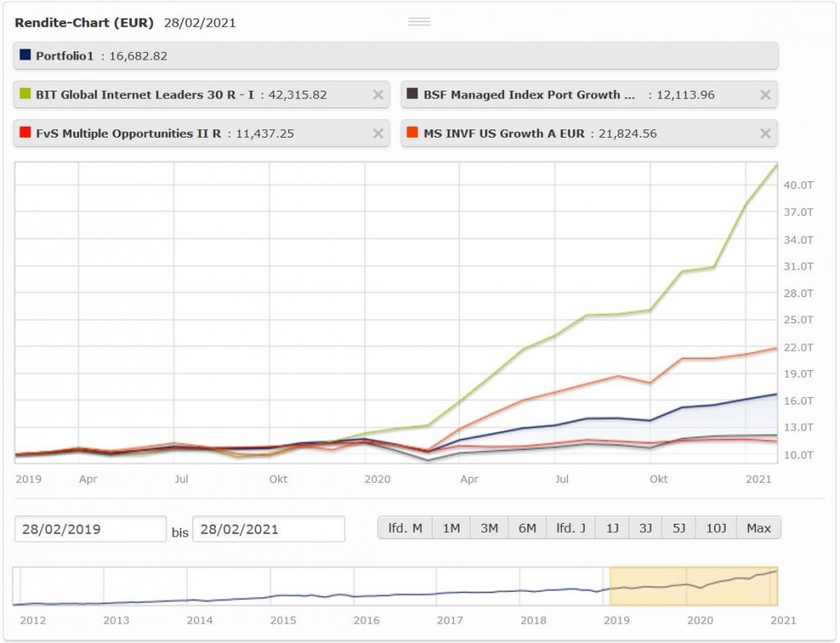Select the lfd. M time range
The height and width of the screenshot is (643, 840).
tap(405, 528)
